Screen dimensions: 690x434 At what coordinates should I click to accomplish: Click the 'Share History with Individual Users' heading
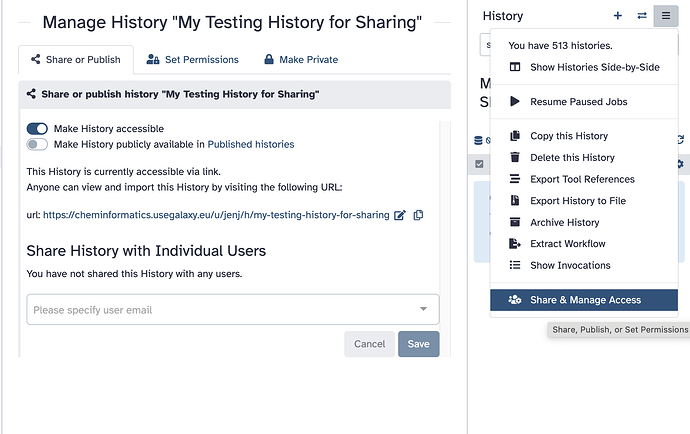(x=146, y=251)
